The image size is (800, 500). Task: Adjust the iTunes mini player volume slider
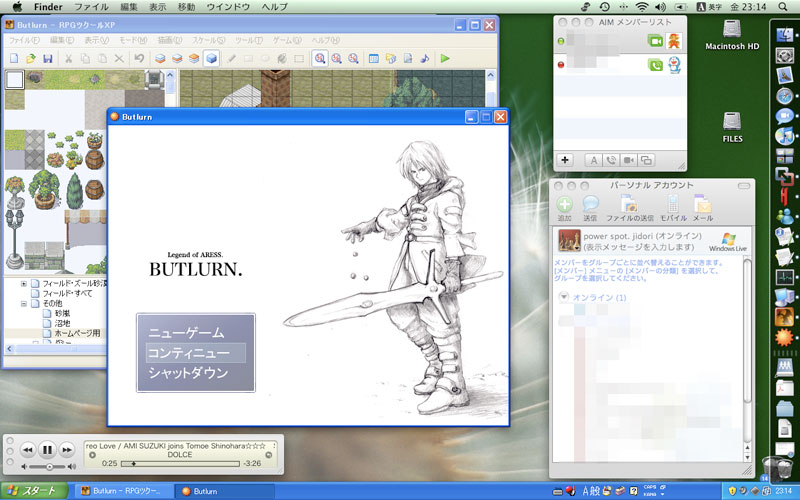pos(49,467)
